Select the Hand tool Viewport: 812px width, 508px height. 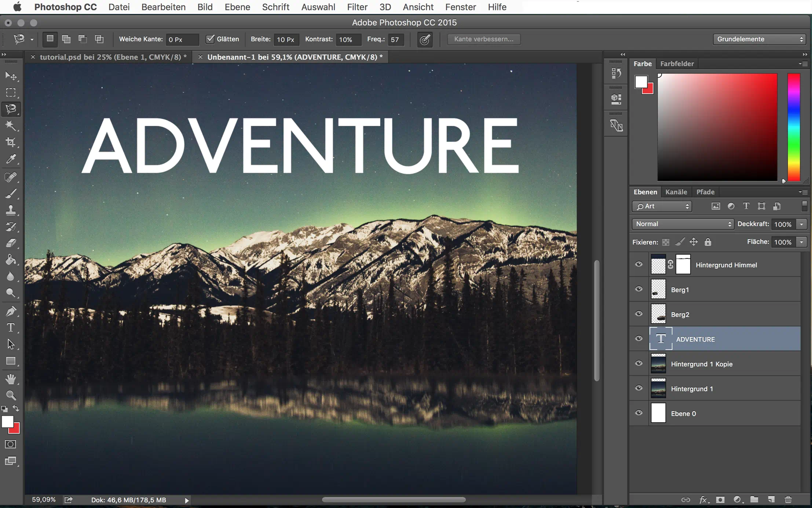click(11, 379)
